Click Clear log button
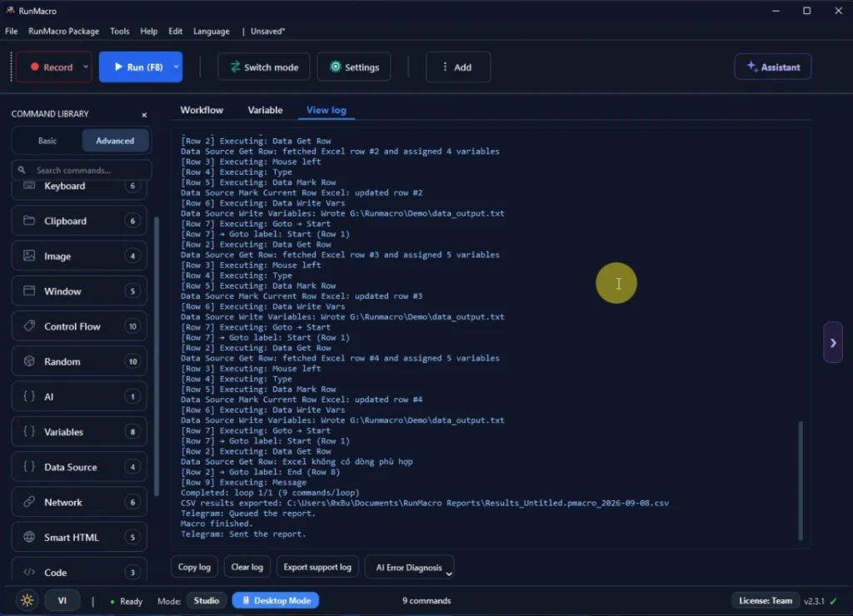This screenshot has height=616, width=853. (247, 567)
